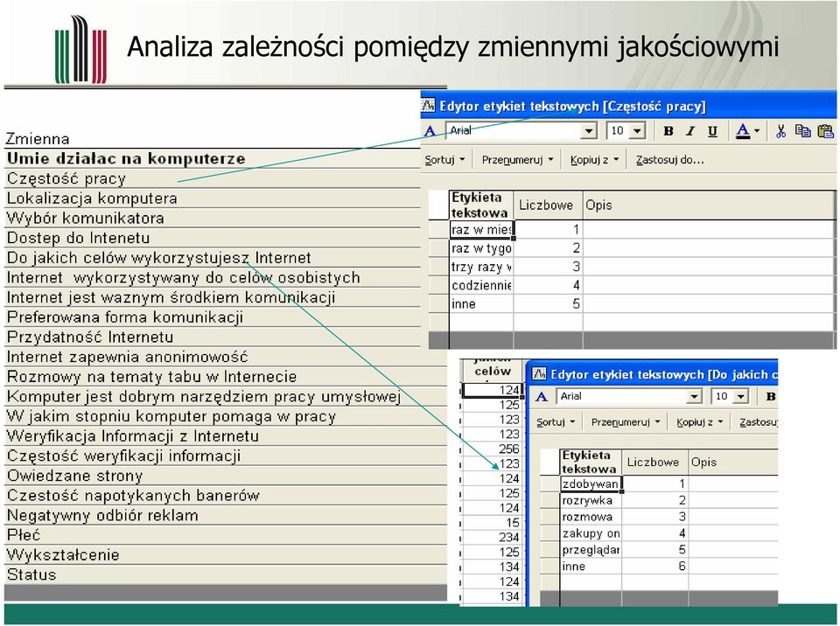Select the 'codziennie' label cell

pos(481,285)
